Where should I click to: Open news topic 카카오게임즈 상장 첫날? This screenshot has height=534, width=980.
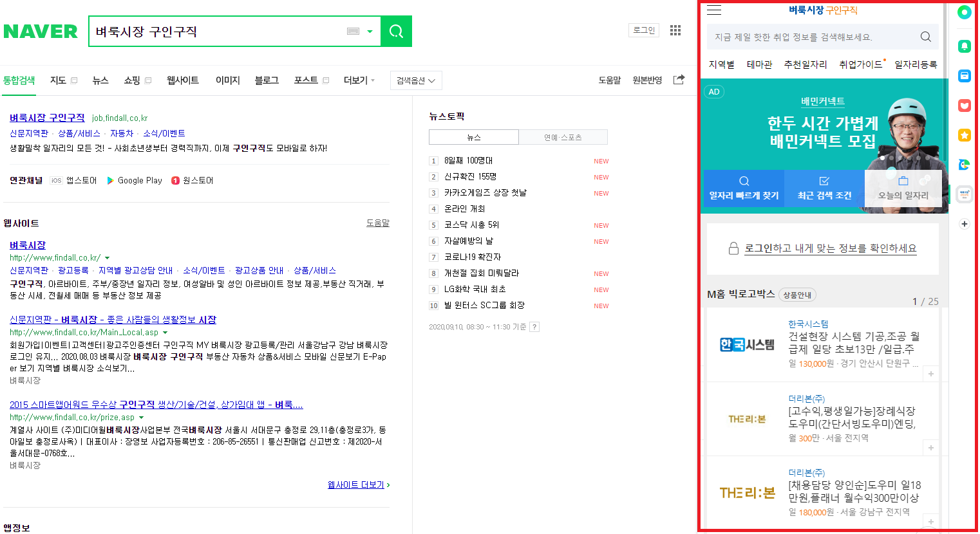(485, 193)
